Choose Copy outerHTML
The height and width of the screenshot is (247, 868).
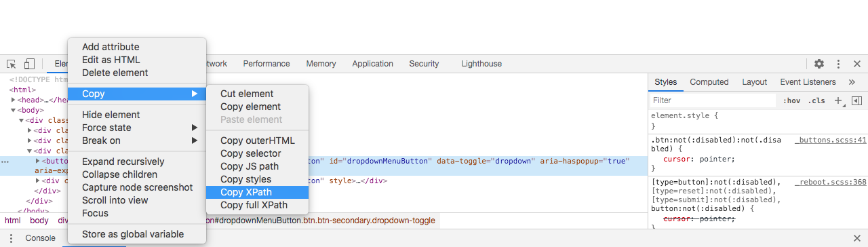(258, 140)
